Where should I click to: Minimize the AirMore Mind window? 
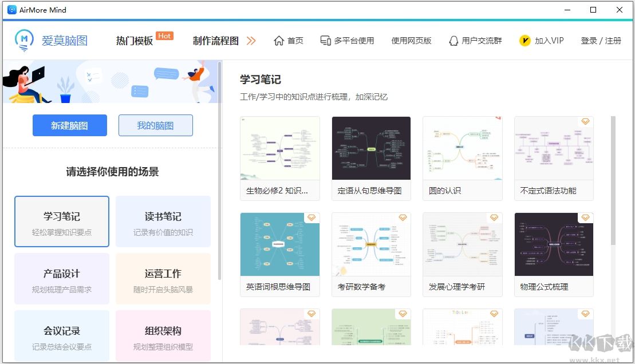coord(567,10)
